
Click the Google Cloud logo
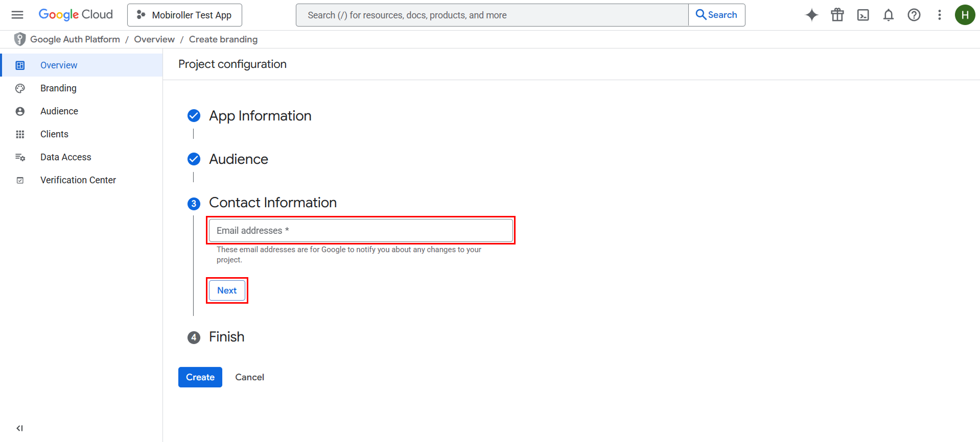pos(76,15)
